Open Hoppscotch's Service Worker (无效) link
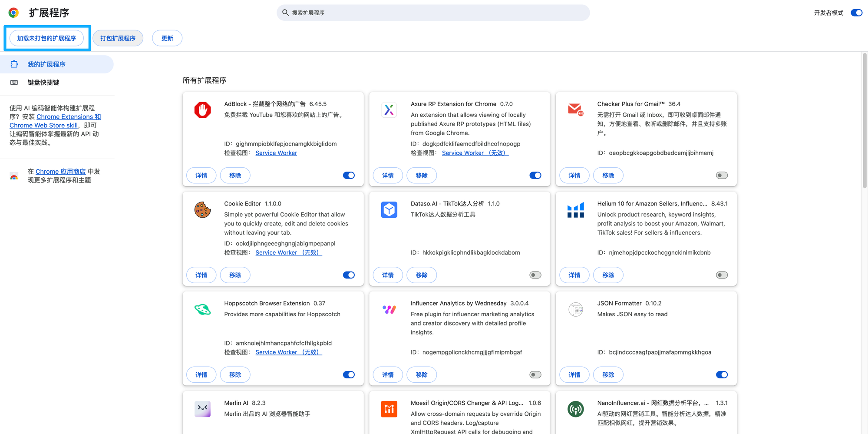Viewport: 868px width, 434px height. pyautogui.click(x=289, y=352)
